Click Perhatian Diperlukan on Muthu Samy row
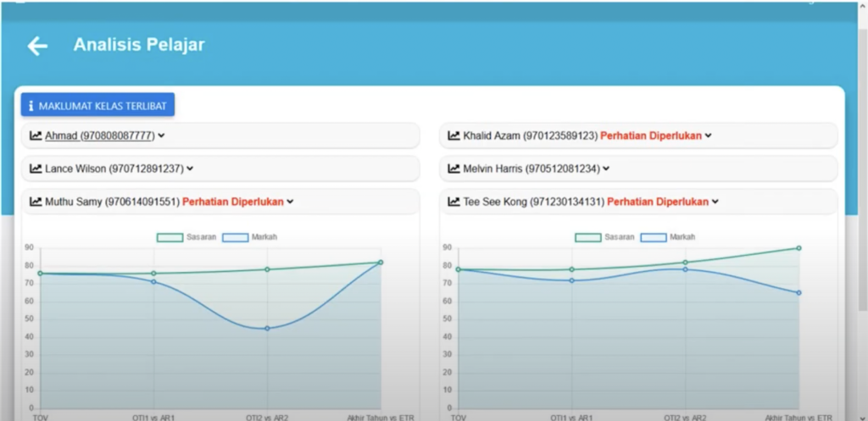868x421 pixels. tap(233, 202)
